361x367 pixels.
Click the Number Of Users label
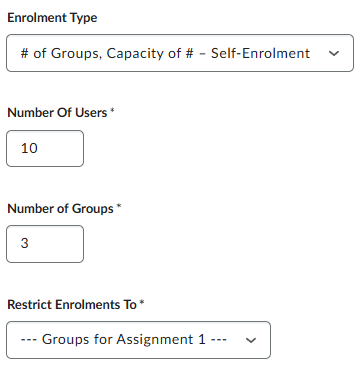(x=57, y=113)
